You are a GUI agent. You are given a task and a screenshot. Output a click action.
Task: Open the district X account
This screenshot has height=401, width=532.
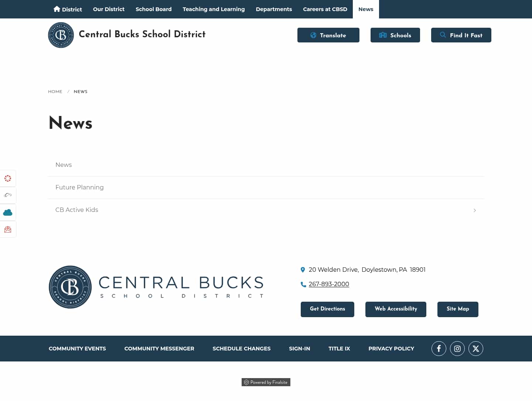pyautogui.click(x=476, y=348)
